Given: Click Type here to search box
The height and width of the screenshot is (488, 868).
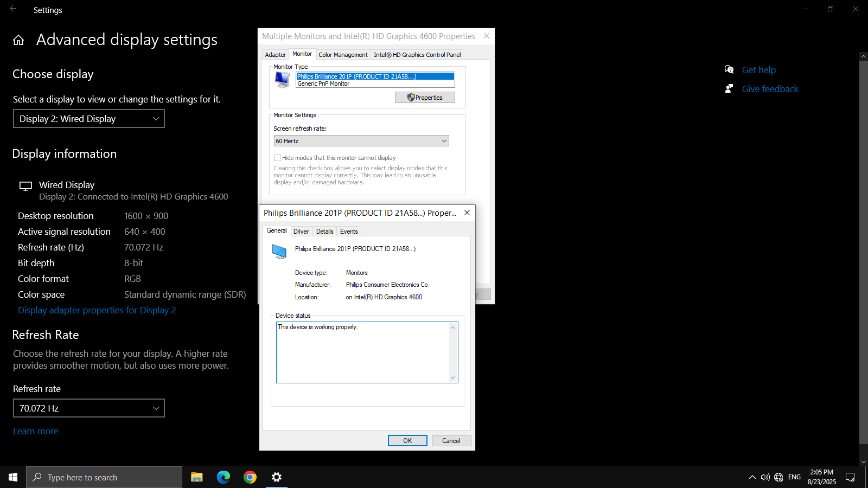Looking at the screenshot, I should coord(104,477).
